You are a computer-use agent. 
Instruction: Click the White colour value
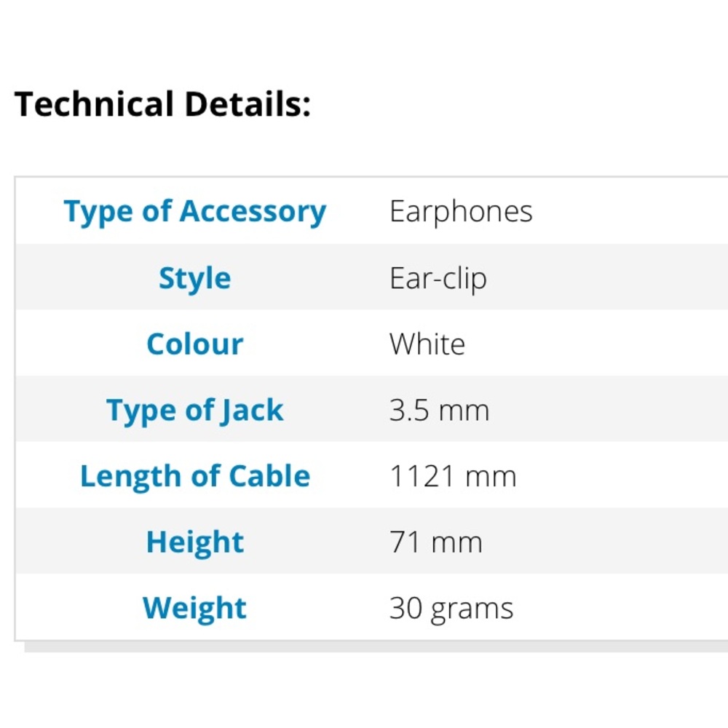coord(427,344)
